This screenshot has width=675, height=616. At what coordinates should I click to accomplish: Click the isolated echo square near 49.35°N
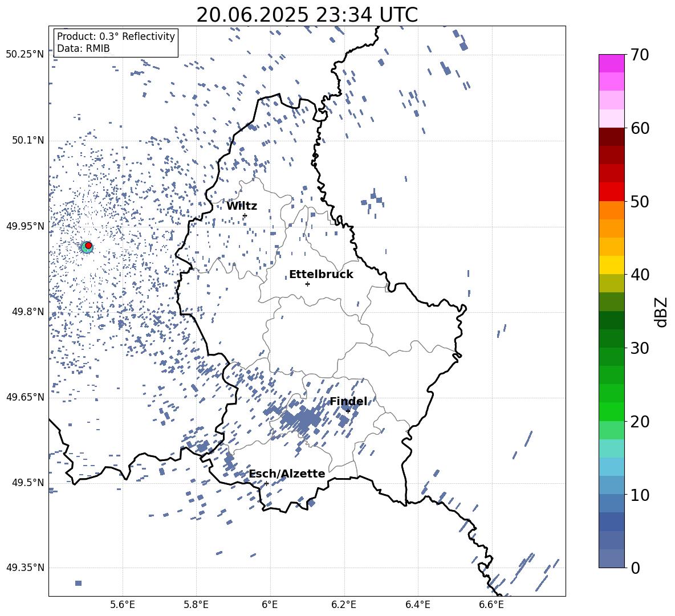[78, 583]
